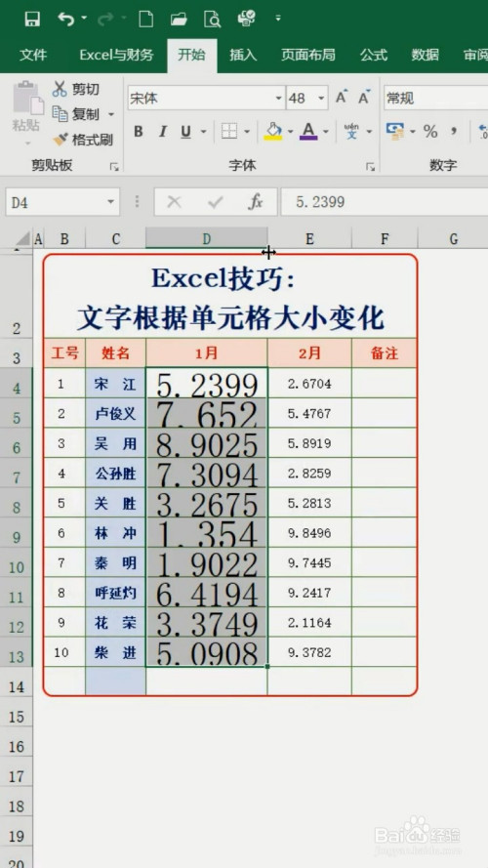Click 剪切 cut button
488x868 pixels.
pos(76,89)
